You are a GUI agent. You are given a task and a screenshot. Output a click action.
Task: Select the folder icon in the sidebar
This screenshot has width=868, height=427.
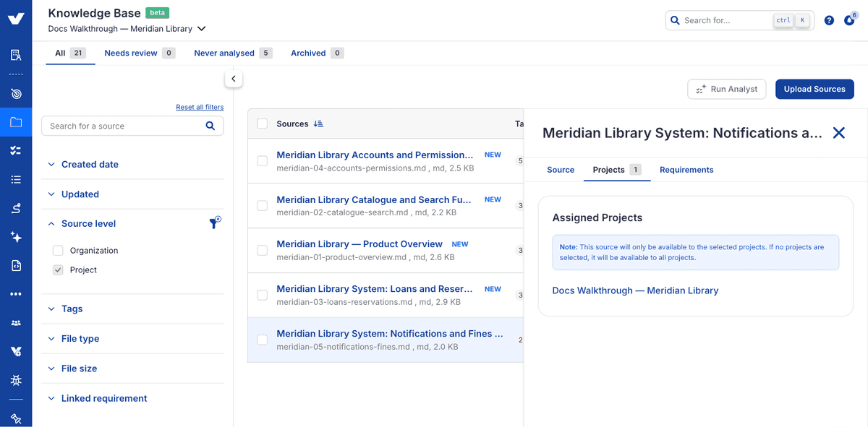[x=16, y=122]
